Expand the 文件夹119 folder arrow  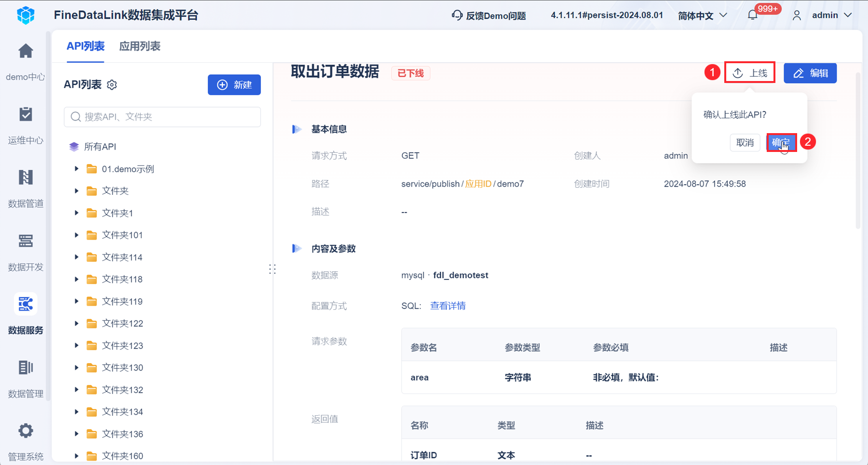pos(76,301)
